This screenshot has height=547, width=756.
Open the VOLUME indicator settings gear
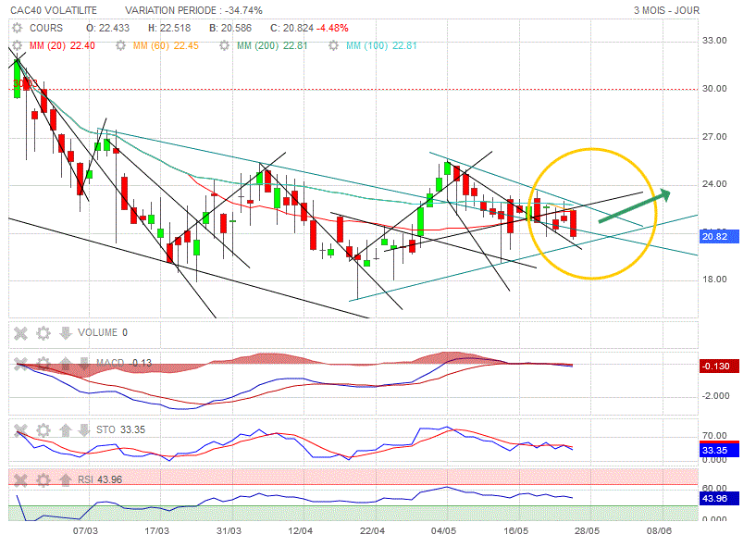(43, 333)
